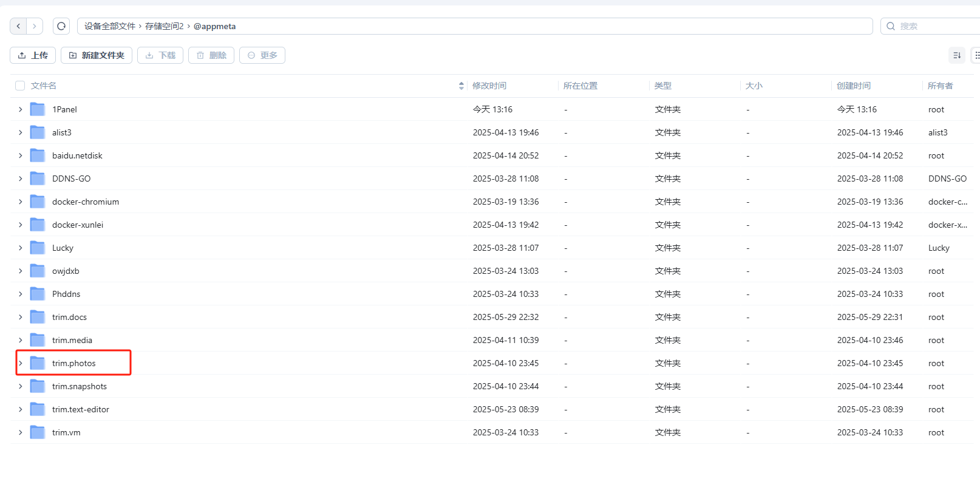Toggle the sort arrows on the 文件名 column

pos(461,86)
